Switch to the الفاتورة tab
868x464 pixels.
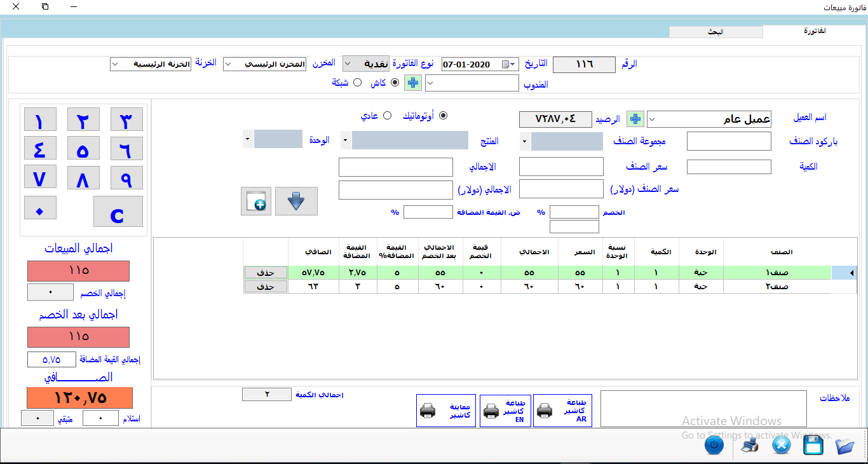(x=815, y=31)
